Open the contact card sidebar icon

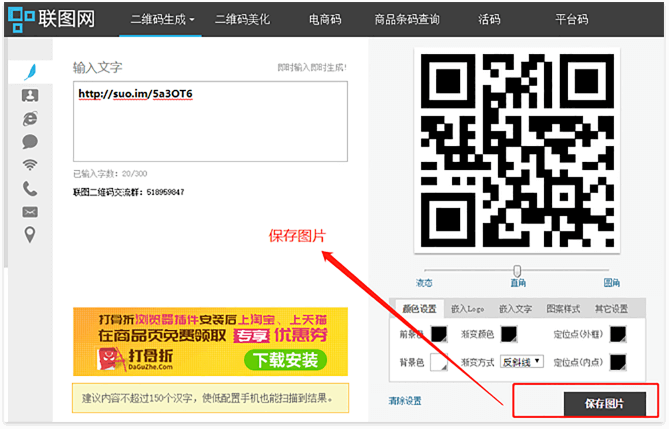point(30,95)
